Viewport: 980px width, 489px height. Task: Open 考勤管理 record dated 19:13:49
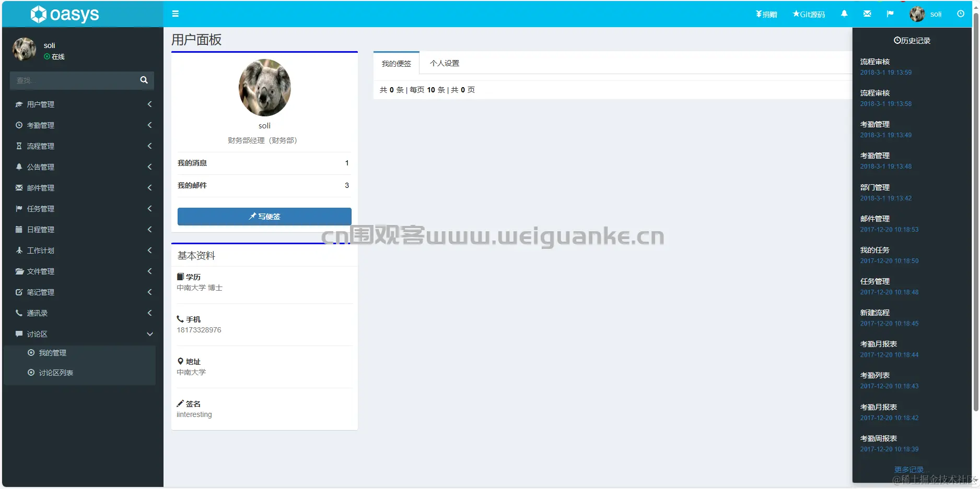(x=875, y=124)
